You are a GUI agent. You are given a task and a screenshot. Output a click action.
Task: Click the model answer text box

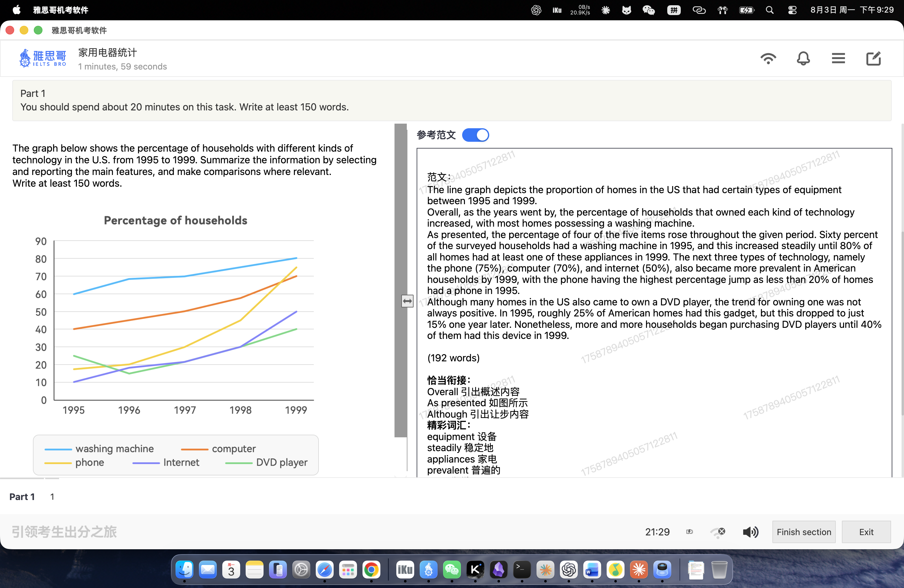[x=654, y=313]
